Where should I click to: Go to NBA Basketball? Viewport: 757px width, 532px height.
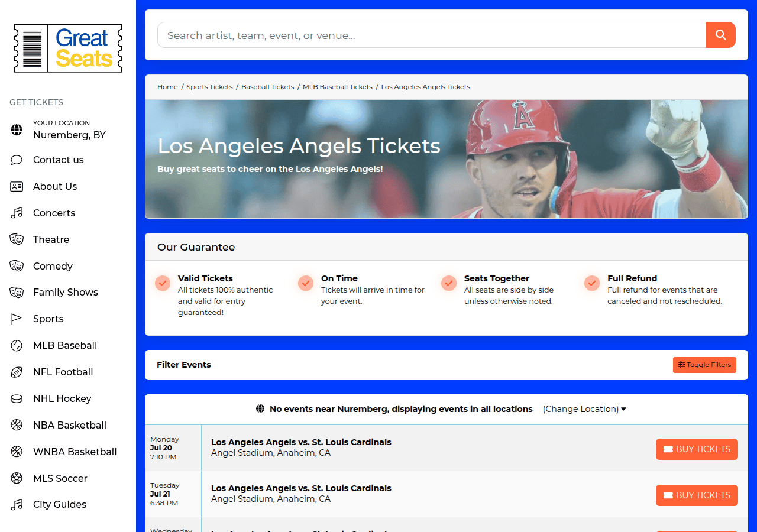point(70,425)
